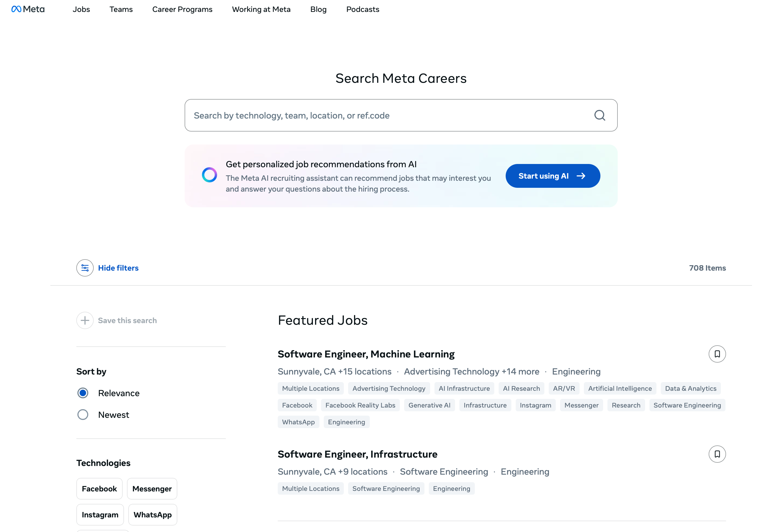Click the Infrastructure tag

coord(485,405)
